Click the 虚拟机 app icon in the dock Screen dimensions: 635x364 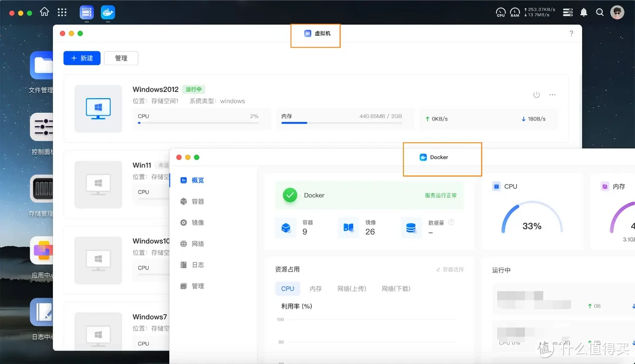point(86,12)
